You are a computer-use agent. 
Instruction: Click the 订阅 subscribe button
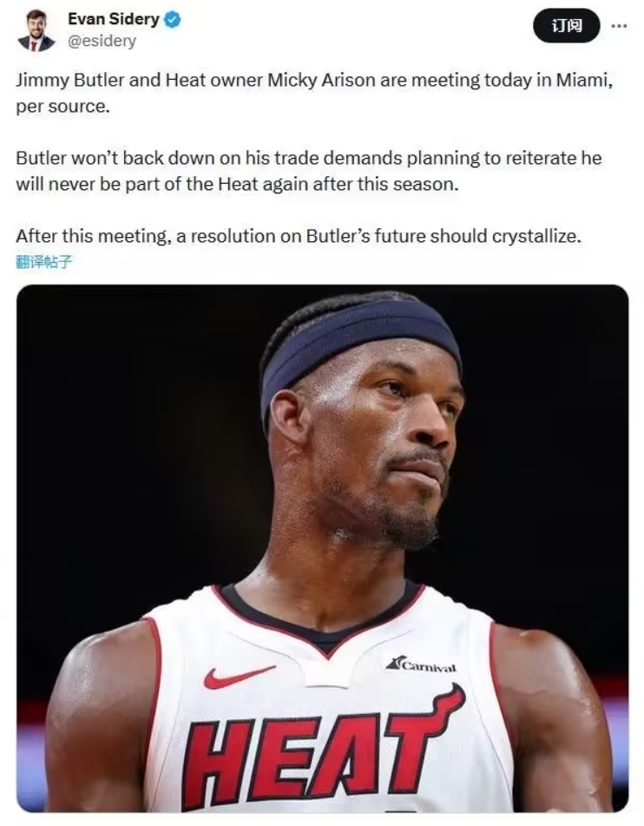point(567,25)
